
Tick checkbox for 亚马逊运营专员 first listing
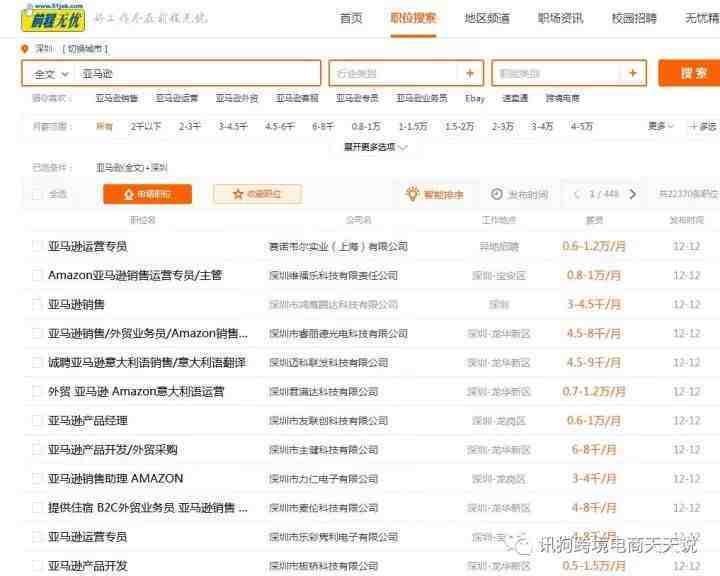point(37,246)
